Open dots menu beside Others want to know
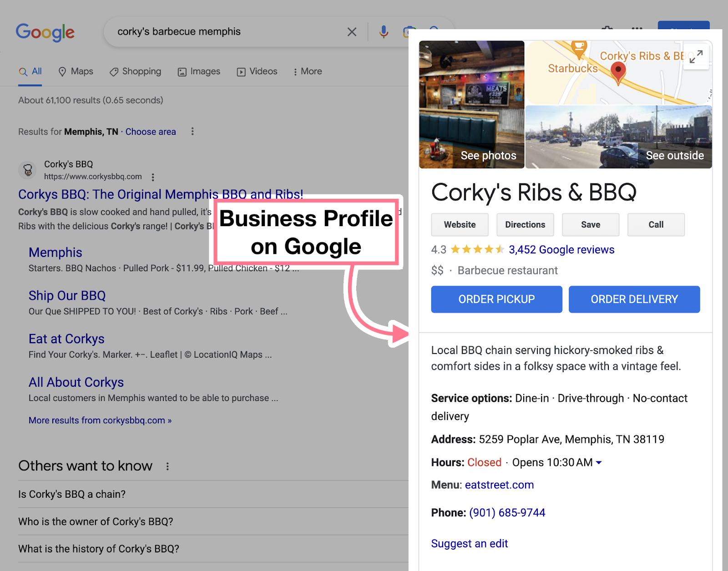 (x=167, y=466)
